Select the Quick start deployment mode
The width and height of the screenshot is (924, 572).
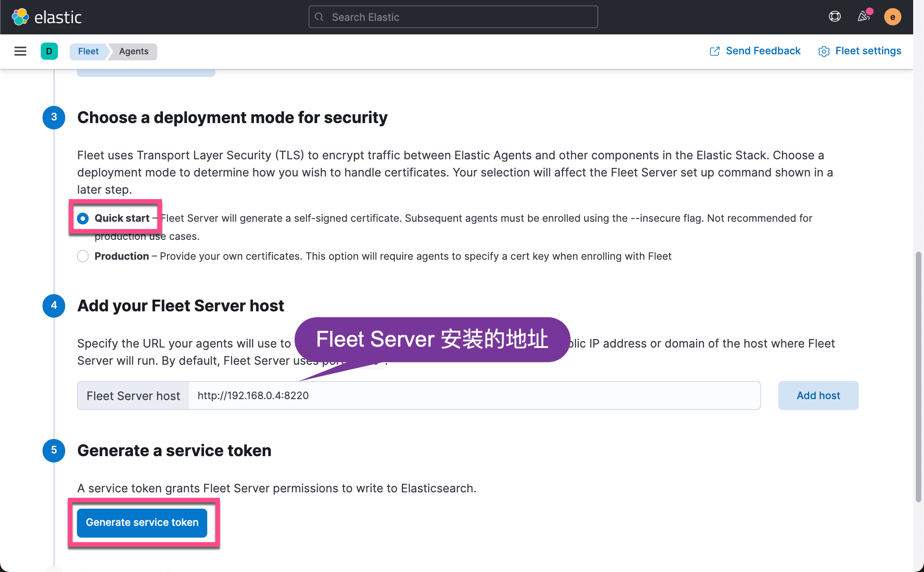(x=83, y=218)
